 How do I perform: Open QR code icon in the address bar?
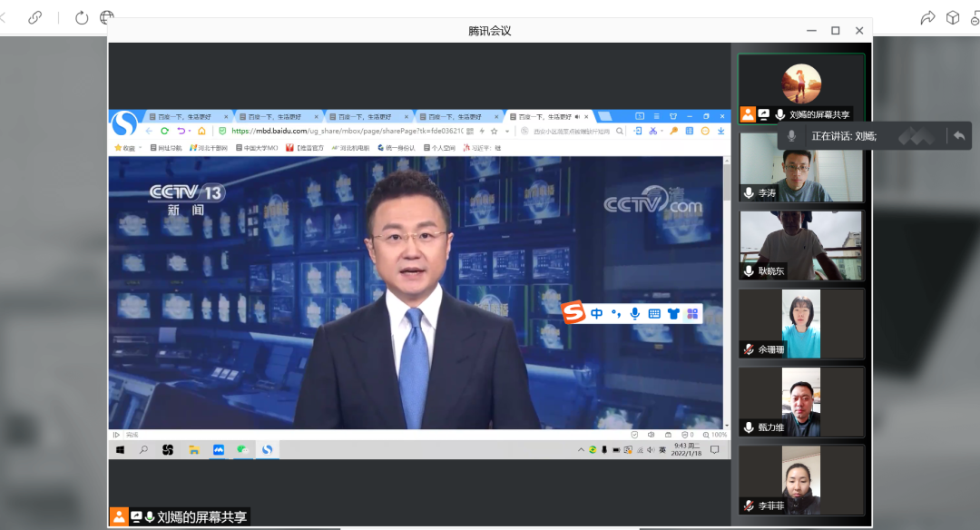tap(470, 132)
